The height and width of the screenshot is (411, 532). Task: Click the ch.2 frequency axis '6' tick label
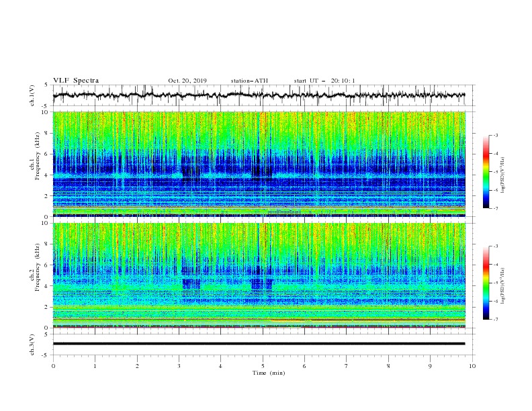coord(47,265)
